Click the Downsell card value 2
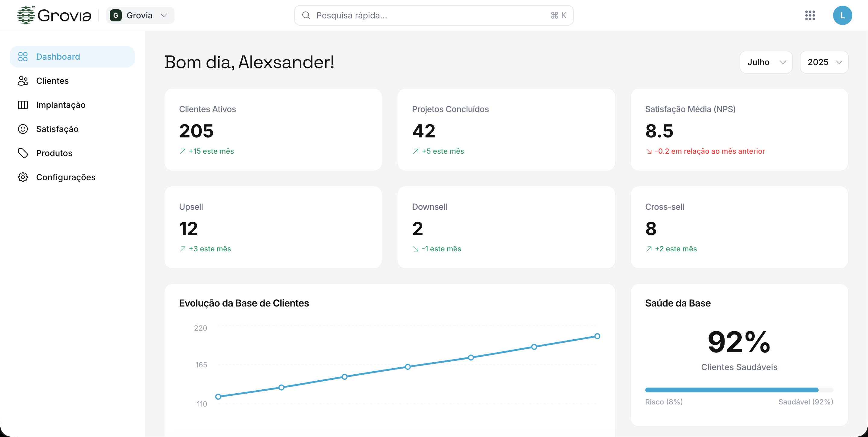868x437 pixels. click(417, 228)
